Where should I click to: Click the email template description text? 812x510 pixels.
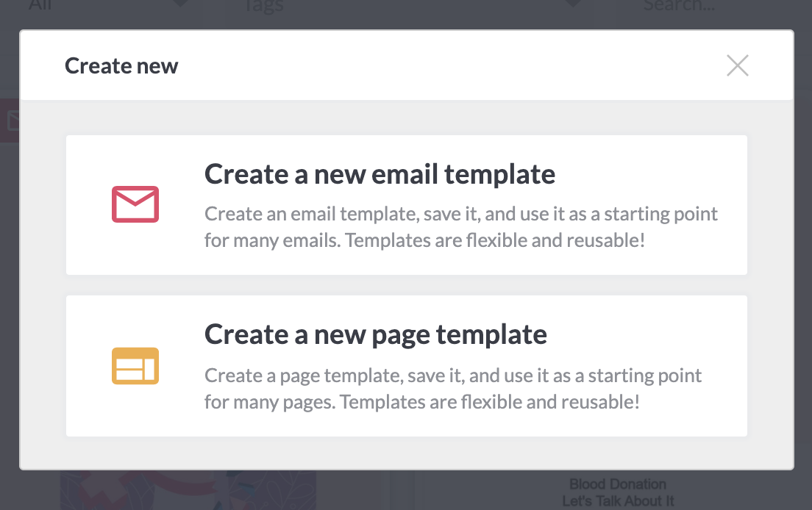click(x=461, y=227)
